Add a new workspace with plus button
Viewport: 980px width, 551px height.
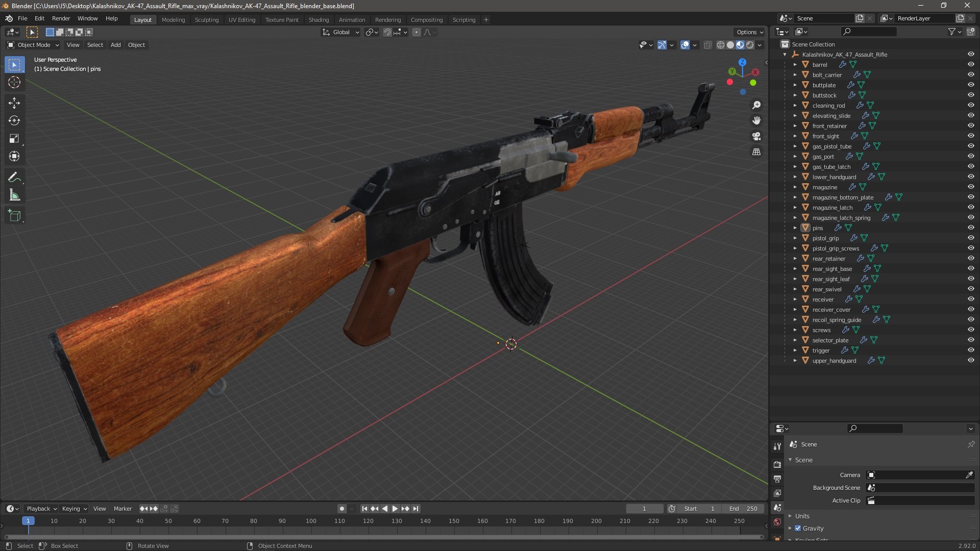(486, 19)
